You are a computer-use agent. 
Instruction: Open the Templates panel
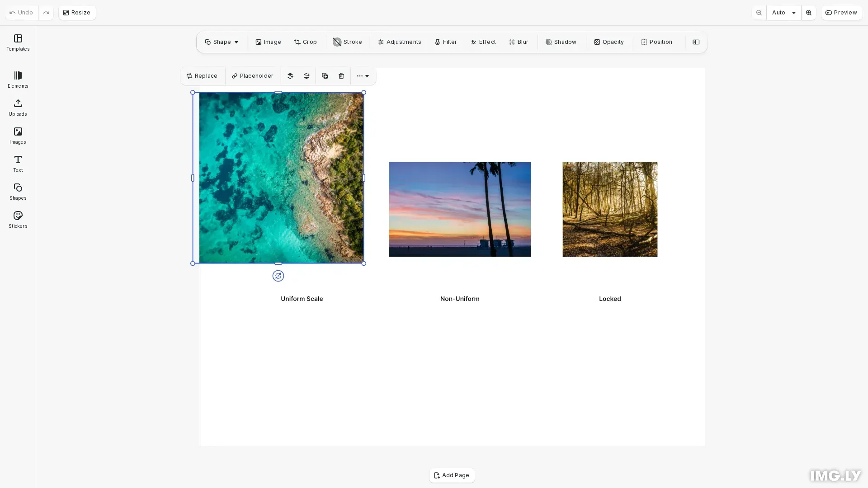click(x=18, y=42)
